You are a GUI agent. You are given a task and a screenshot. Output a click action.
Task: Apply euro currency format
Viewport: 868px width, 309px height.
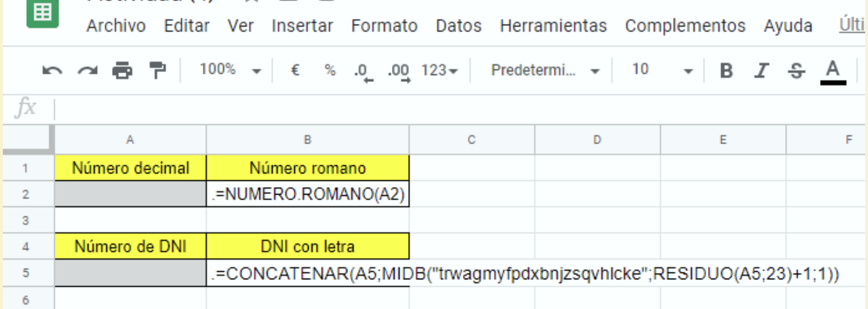[295, 70]
